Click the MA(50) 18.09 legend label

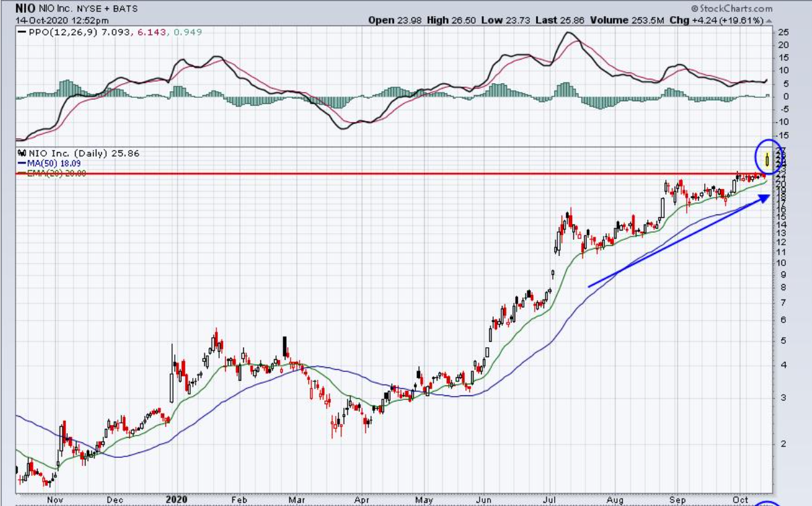pyautogui.click(x=54, y=163)
